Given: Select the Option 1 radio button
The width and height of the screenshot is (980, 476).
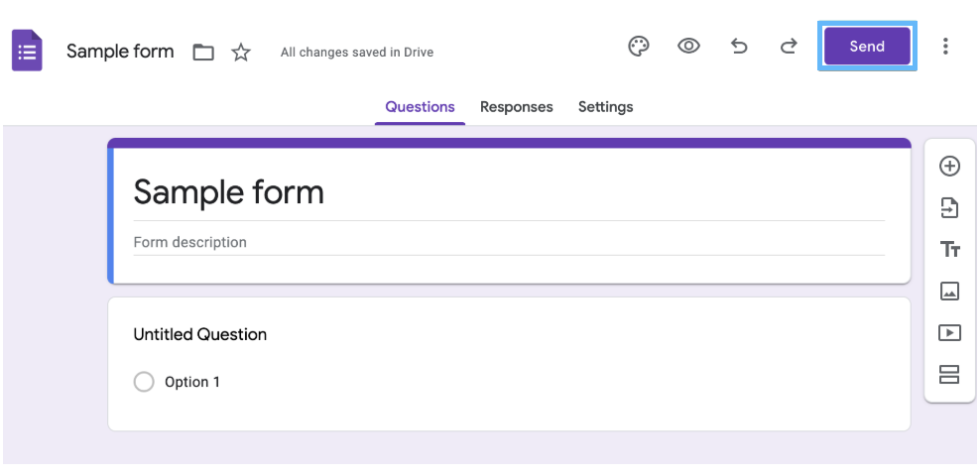Looking at the screenshot, I should [144, 382].
